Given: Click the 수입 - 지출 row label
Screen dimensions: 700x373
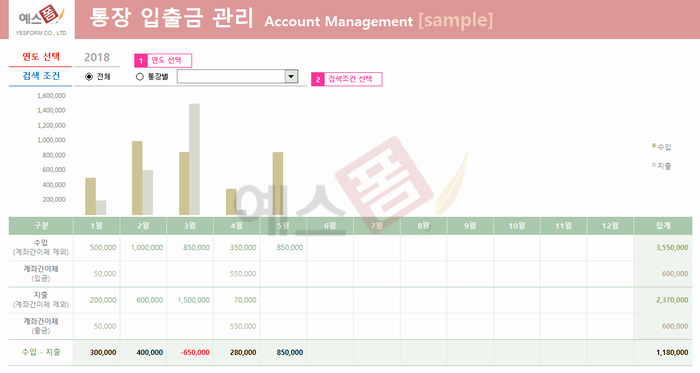Looking at the screenshot, I should pos(41,352).
